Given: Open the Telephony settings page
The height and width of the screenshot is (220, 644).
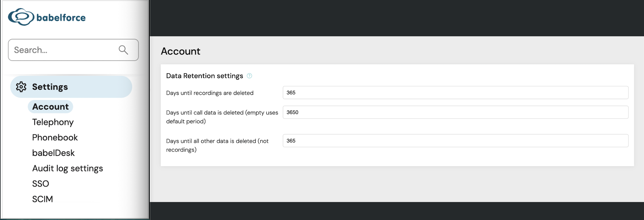Looking at the screenshot, I should [x=53, y=122].
